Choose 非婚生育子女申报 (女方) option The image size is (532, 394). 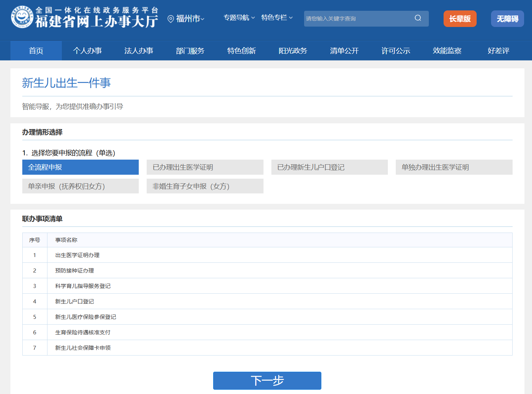click(205, 186)
